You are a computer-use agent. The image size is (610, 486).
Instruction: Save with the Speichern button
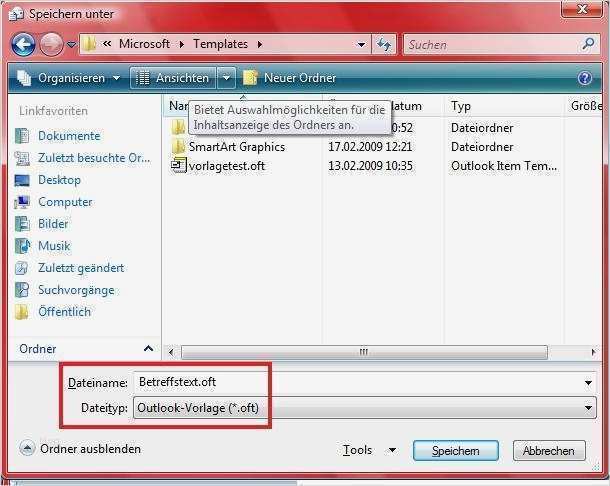pos(456,451)
